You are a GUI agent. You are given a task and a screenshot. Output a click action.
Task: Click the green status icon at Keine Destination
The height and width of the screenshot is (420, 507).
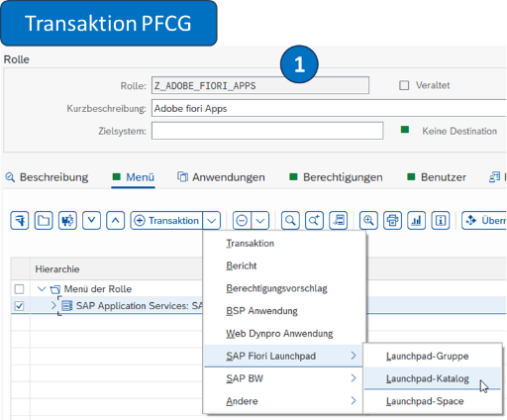click(405, 130)
